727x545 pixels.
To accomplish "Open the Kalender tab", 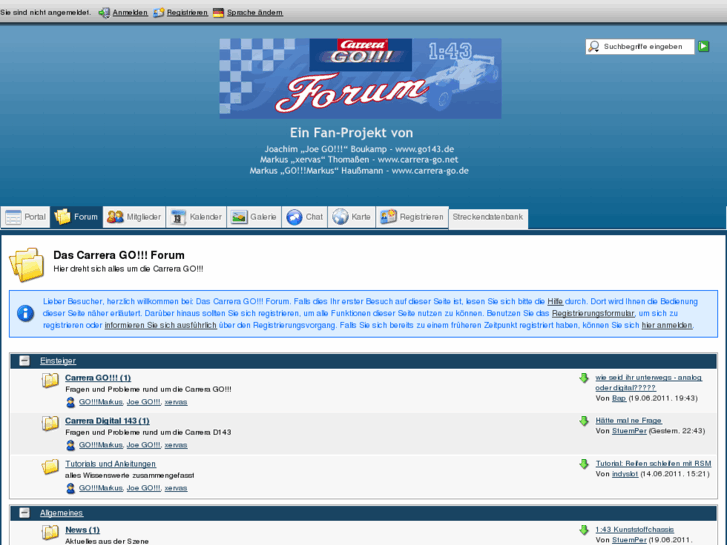I will (x=197, y=217).
